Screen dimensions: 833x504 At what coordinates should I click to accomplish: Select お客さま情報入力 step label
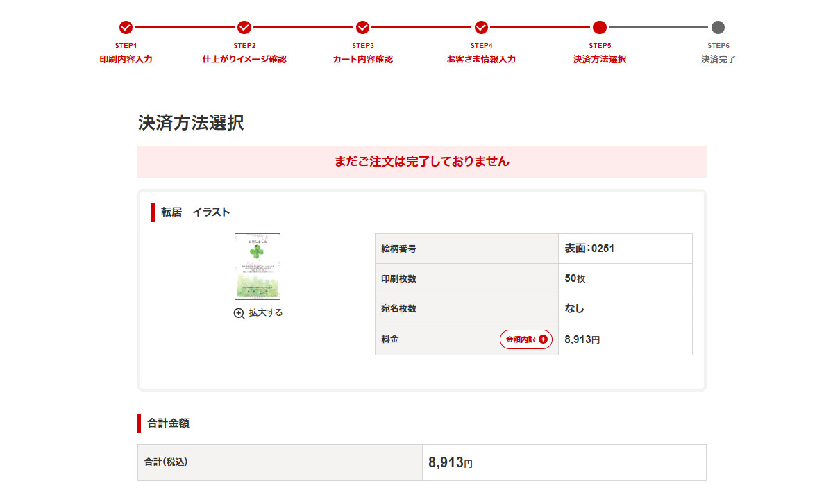pyautogui.click(x=481, y=60)
